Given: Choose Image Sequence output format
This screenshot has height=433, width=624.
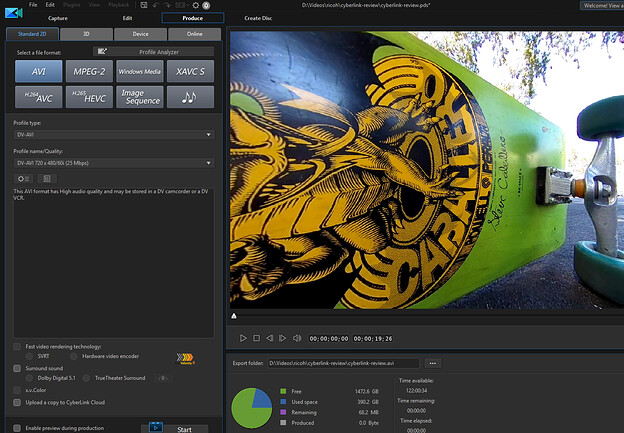Looking at the screenshot, I should (x=140, y=97).
